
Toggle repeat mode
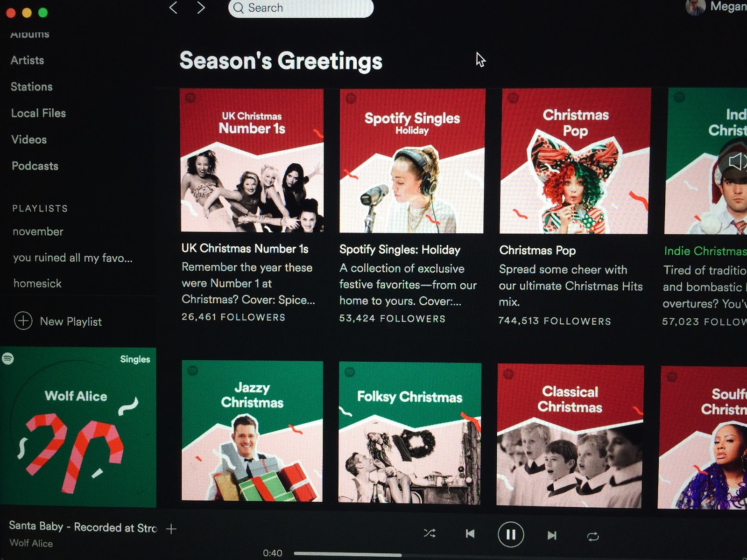[x=593, y=537]
